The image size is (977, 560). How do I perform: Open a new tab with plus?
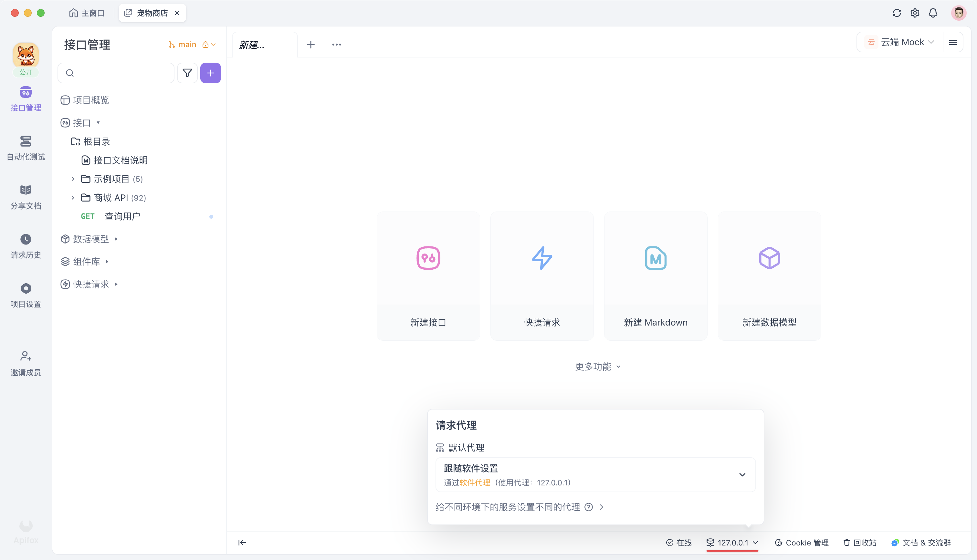point(310,45)
